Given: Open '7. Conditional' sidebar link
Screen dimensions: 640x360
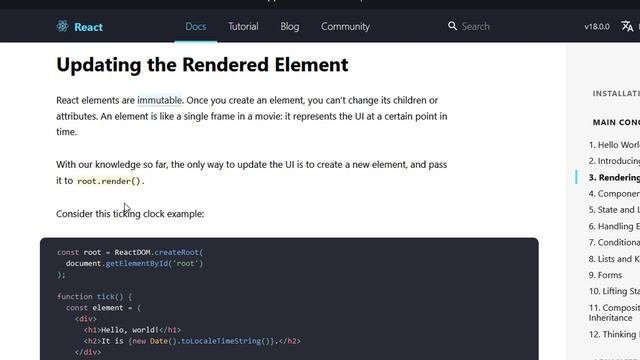Looking at the screenshot, I should (x=614, y=242).
